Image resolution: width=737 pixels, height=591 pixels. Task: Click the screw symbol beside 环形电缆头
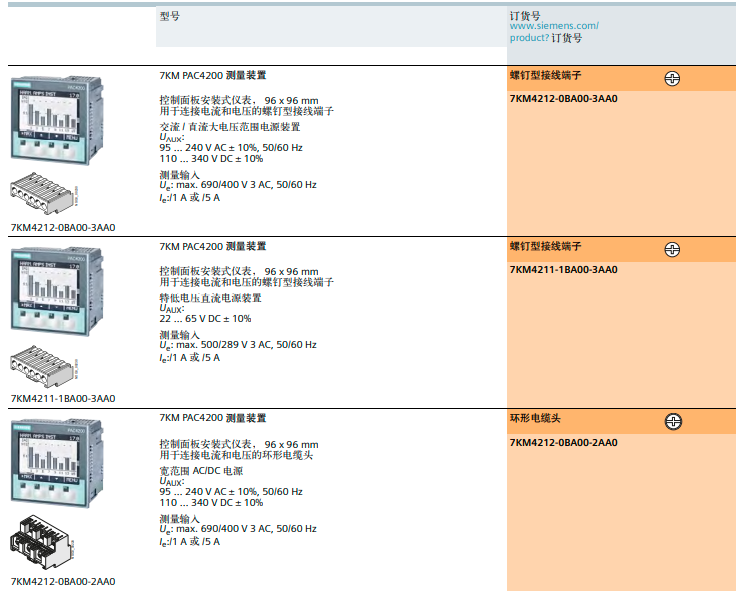point(673,421)
